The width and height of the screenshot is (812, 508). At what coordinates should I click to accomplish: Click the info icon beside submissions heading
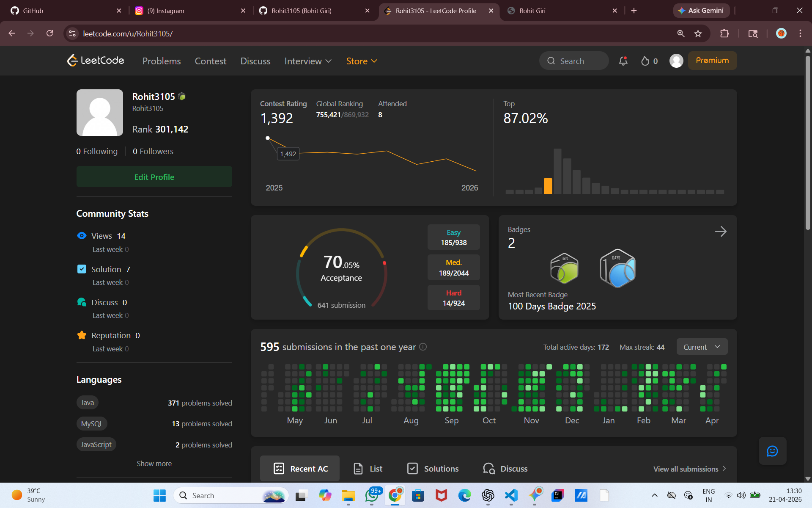[x=423, y=347]
